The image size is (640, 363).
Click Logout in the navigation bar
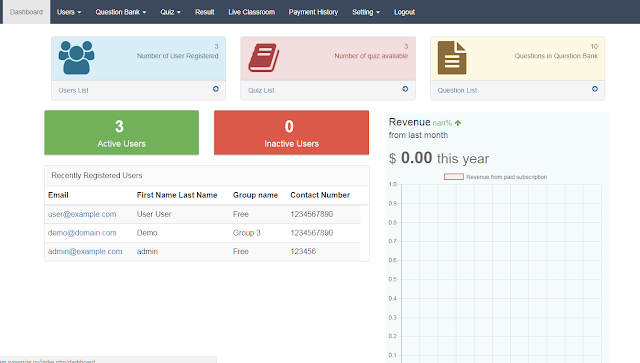click(404, 12)
